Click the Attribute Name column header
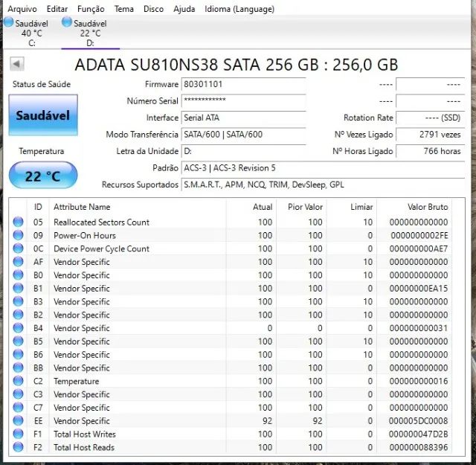This screenshot has height=465, width=476. [138, 207]
